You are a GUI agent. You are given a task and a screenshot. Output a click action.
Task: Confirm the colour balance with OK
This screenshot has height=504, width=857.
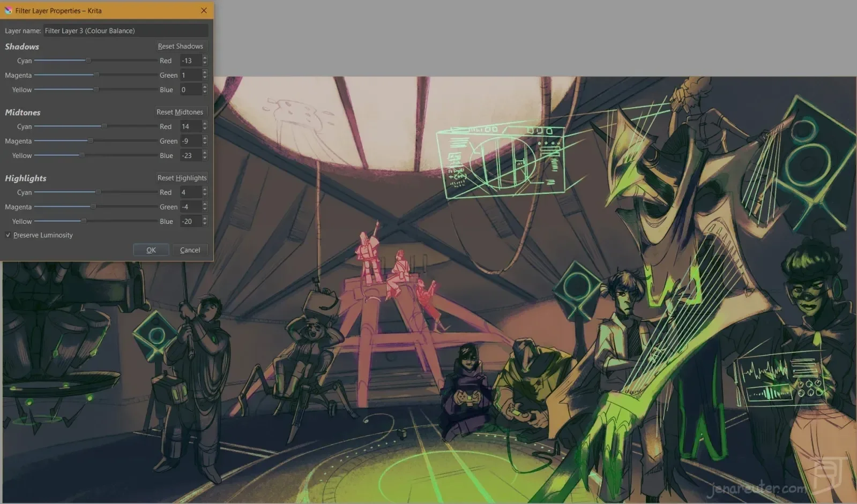pos(151,250)
